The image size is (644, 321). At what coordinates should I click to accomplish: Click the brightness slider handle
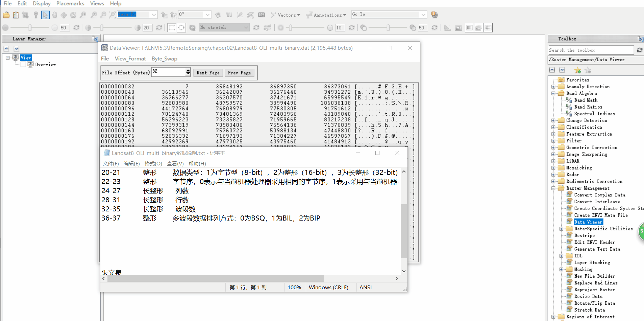[30, 28]
